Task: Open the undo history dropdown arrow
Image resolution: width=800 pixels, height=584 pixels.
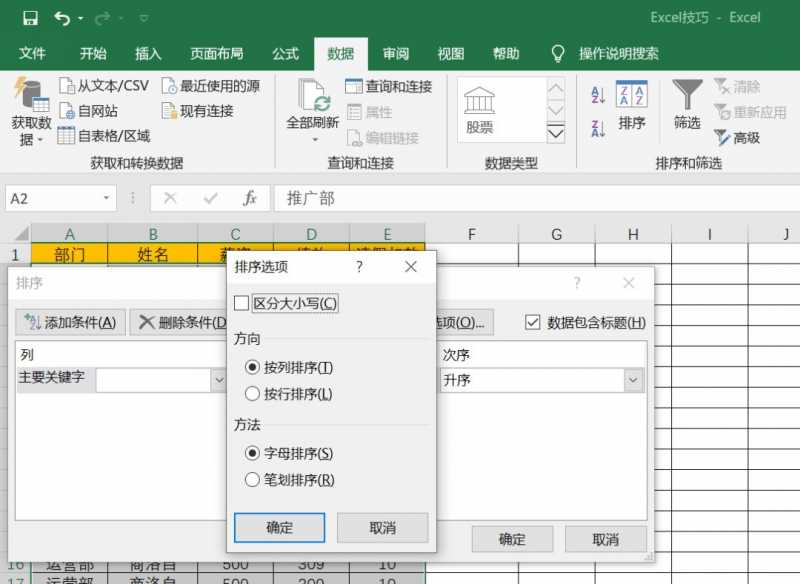Action: click(81, 19)
